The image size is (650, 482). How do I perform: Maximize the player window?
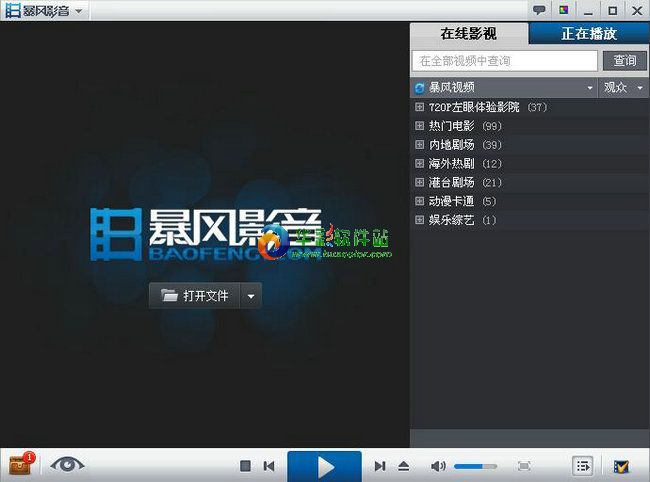coord(613,11)
